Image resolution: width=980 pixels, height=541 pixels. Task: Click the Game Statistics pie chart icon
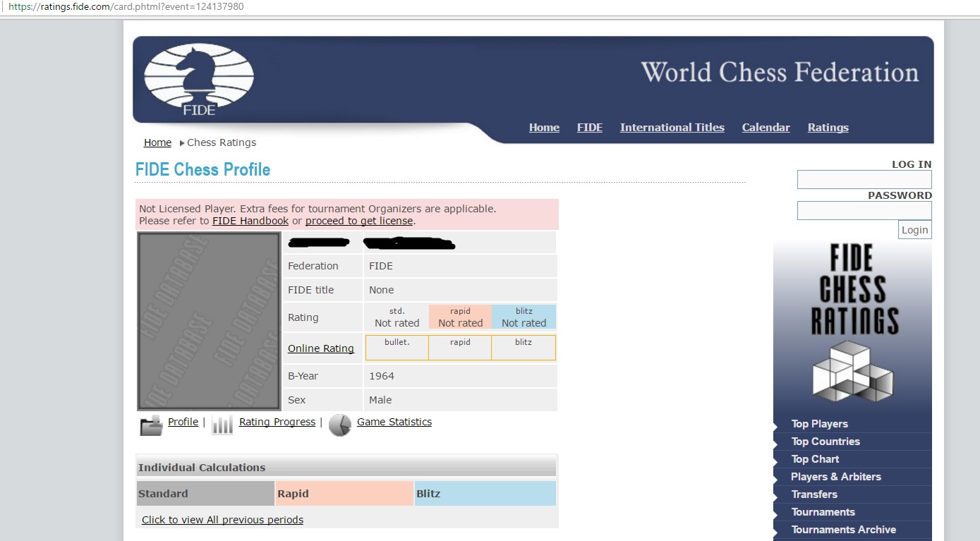point(340,425)
